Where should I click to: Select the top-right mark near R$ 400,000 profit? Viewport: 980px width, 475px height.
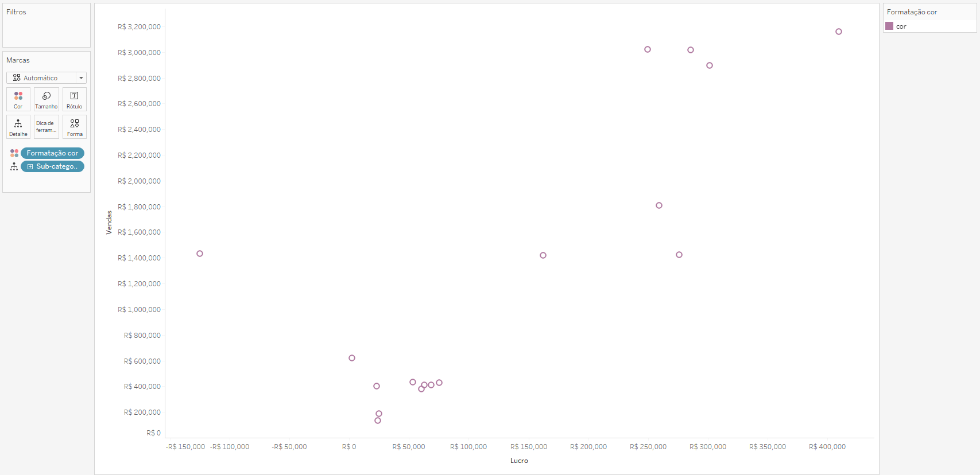click(839, 32)
